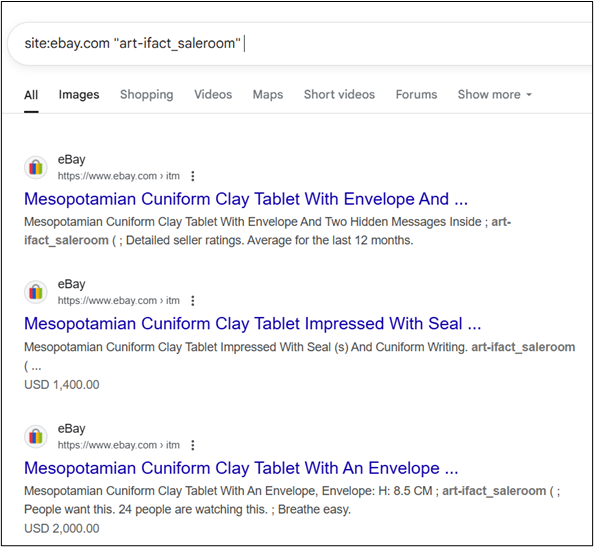594x547 pixels.
Task: Open link Mesopotamian Cuniform Clay Tablet With Envelope And
Action: point(246,199)
